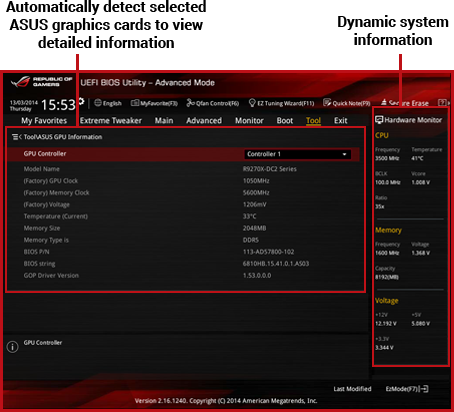Select the English language option
Viewport: 454px width, 412px height.
[112, 103]
